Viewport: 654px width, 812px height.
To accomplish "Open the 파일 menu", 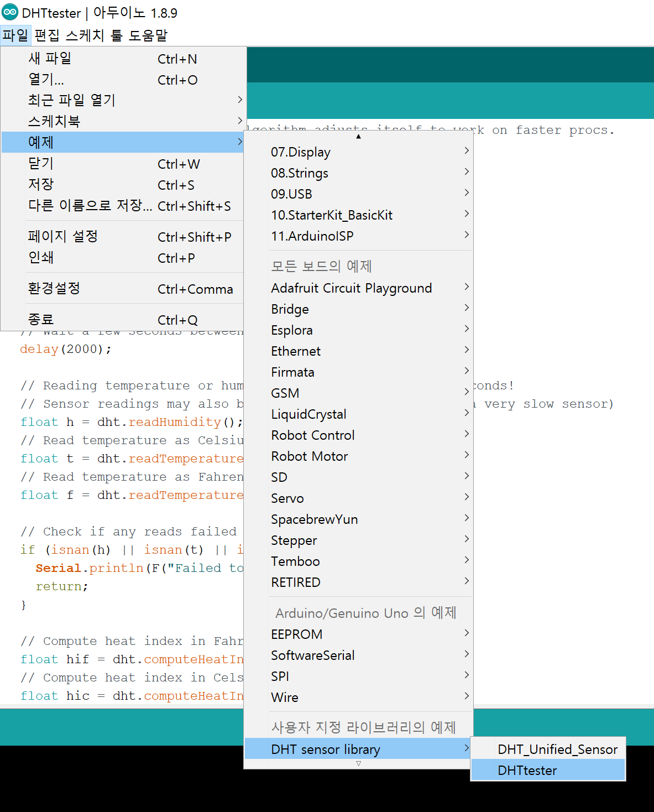I will tap(15, 35).
